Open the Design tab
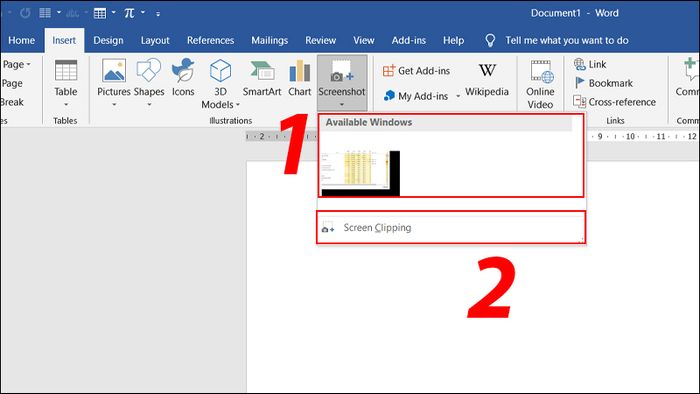 click(x=108, y=40)
